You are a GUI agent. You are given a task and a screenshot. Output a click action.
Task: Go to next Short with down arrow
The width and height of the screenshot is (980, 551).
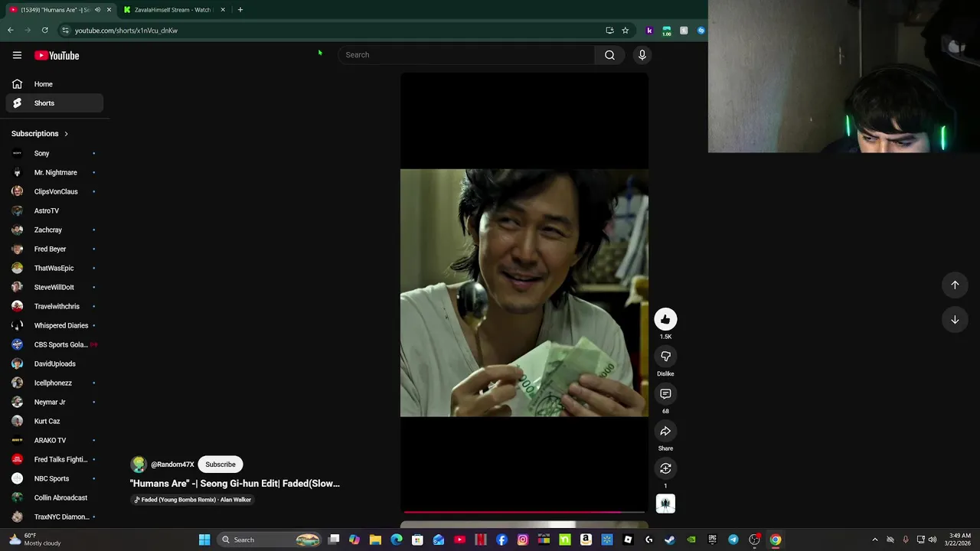(955, 320)
